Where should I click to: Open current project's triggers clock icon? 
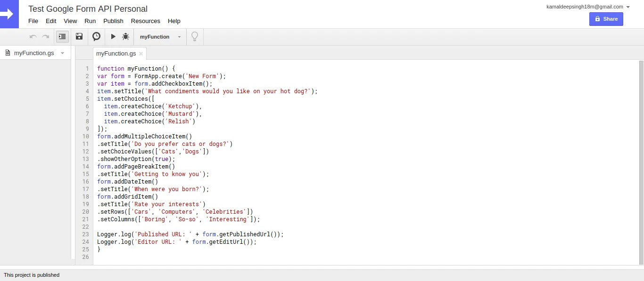pos(96,36)
